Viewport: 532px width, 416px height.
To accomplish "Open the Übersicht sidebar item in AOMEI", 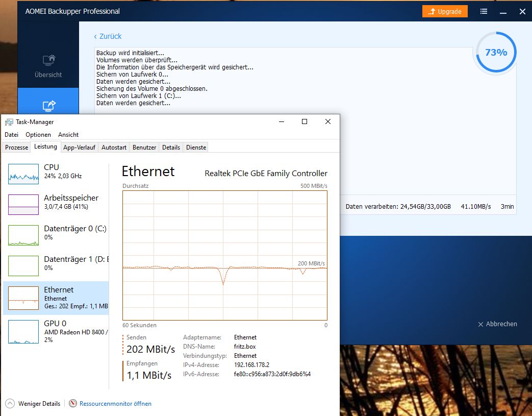I will pos(48,66).
